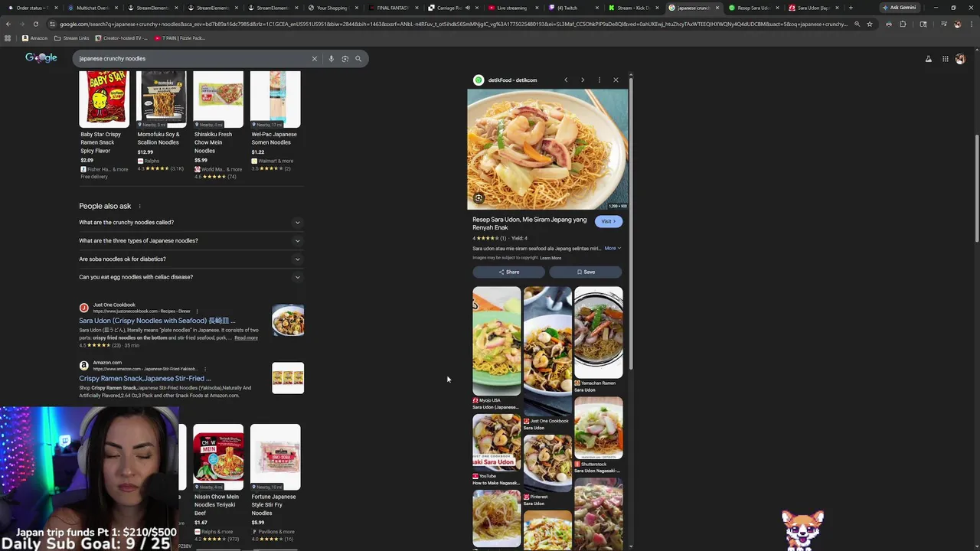
Task: Switch to the Your Shopping tab
Action: point(332,8)
